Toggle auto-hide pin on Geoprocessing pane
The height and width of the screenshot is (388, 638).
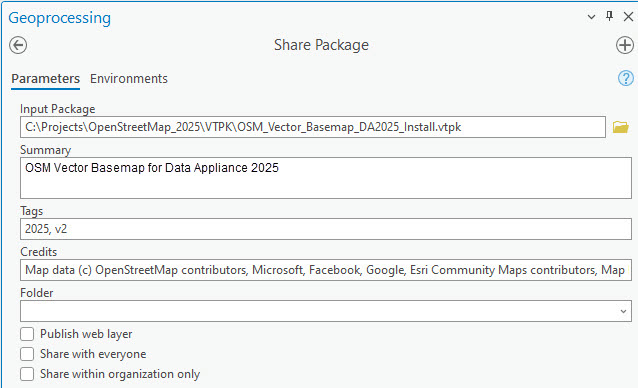click(x=609, y=16)
